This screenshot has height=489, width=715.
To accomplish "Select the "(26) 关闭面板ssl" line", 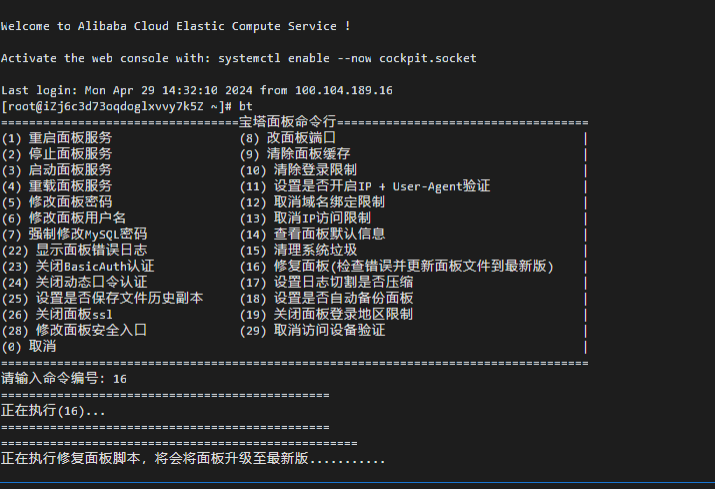I will tap(57, 314).
